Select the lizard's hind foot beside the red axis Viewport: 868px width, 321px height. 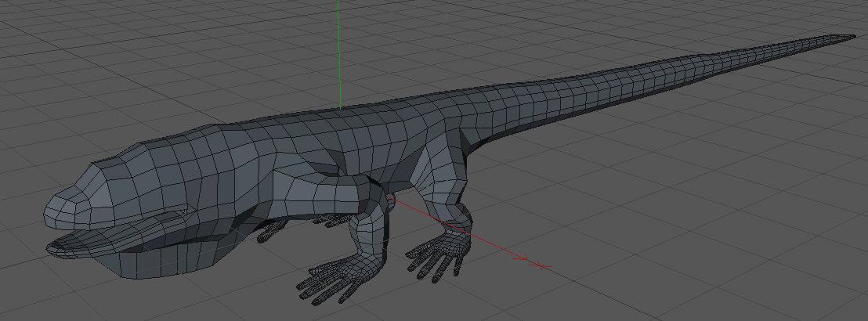pos(439,256)
